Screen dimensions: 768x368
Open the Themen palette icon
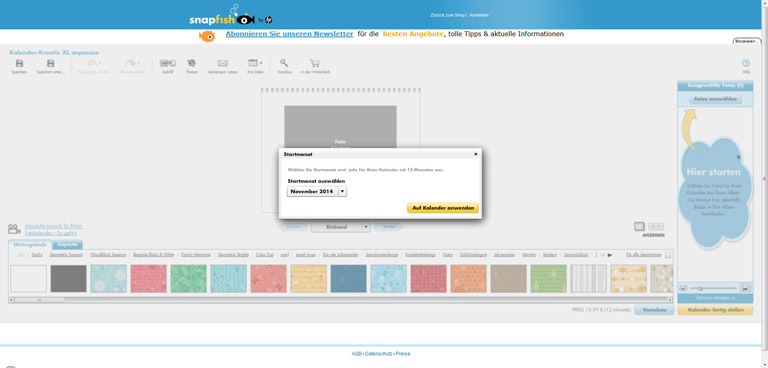tap(192, 63)
